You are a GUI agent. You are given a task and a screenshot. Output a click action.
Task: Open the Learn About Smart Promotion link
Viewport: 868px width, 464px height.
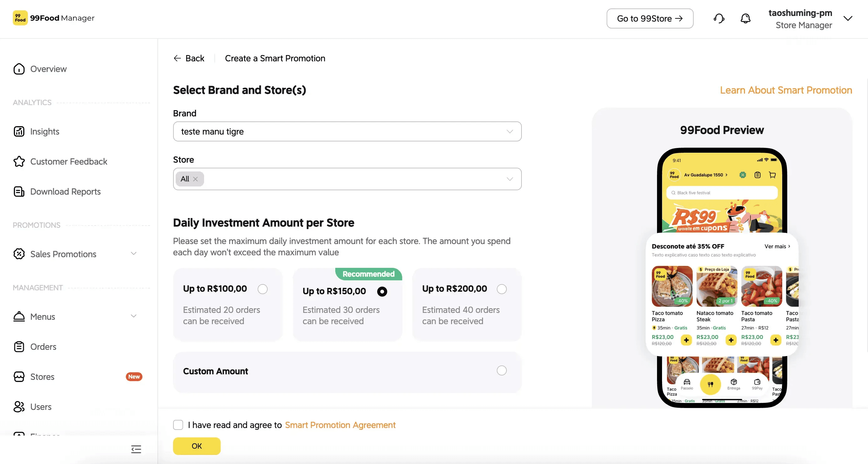(786, 90)
